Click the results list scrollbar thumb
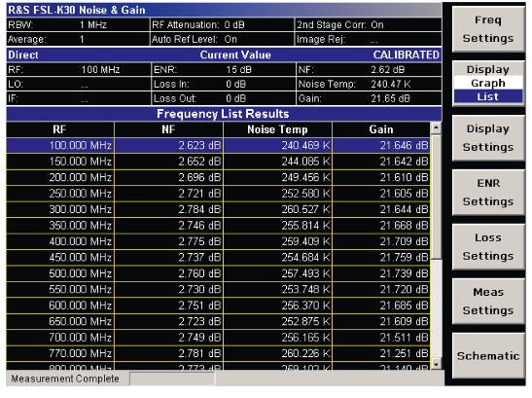Image resolution: width=532 pixels, height=398 pixels. click(436, 197)
